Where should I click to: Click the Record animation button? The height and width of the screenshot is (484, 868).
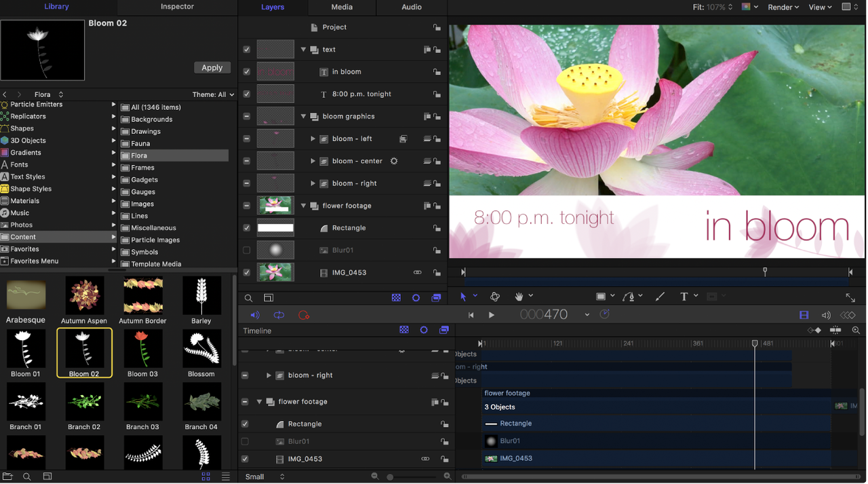304,315
